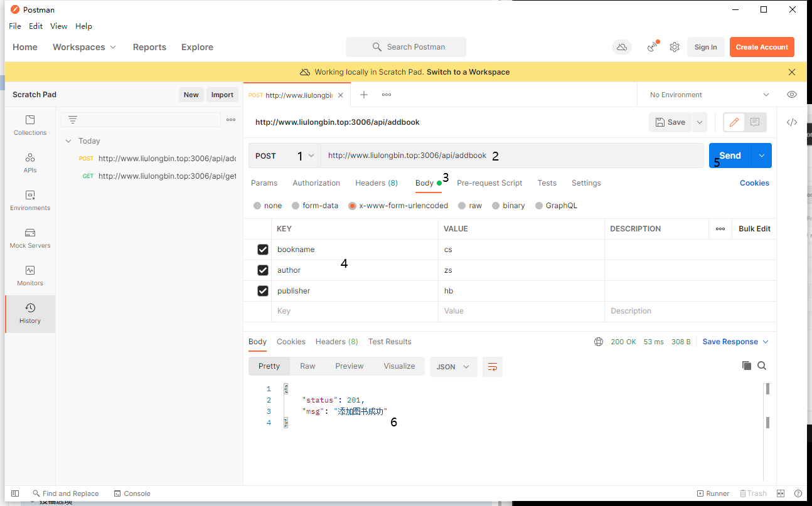Open Mock Servers in the sidebar
The width and height of the screenshot is (812, 506).
pyautogui.click(x=30, y=238)
